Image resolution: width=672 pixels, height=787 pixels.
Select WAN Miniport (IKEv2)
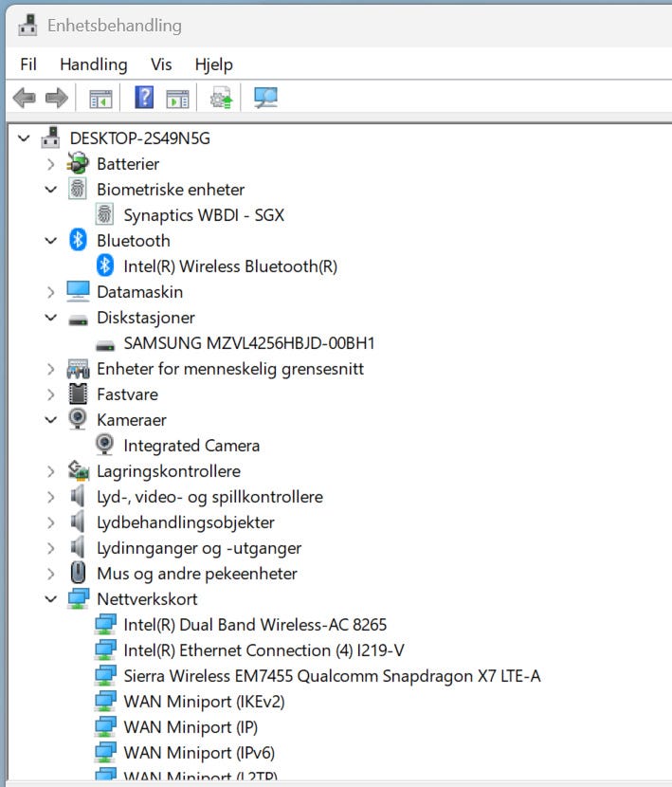(x=205, y=701)
